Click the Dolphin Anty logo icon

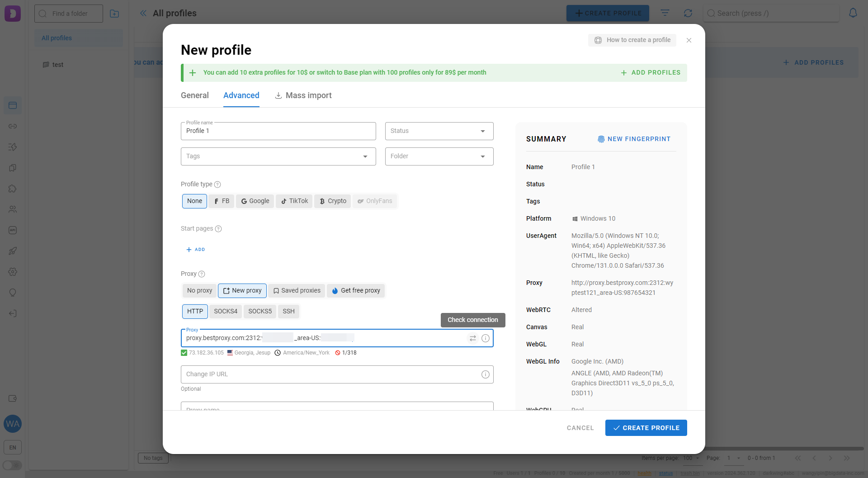(13, 14)
